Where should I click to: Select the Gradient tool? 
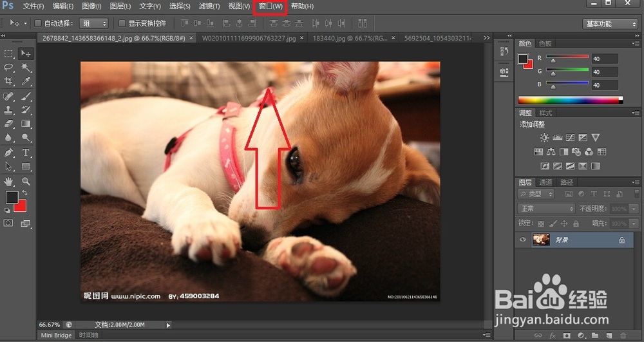tap(26, 124)
